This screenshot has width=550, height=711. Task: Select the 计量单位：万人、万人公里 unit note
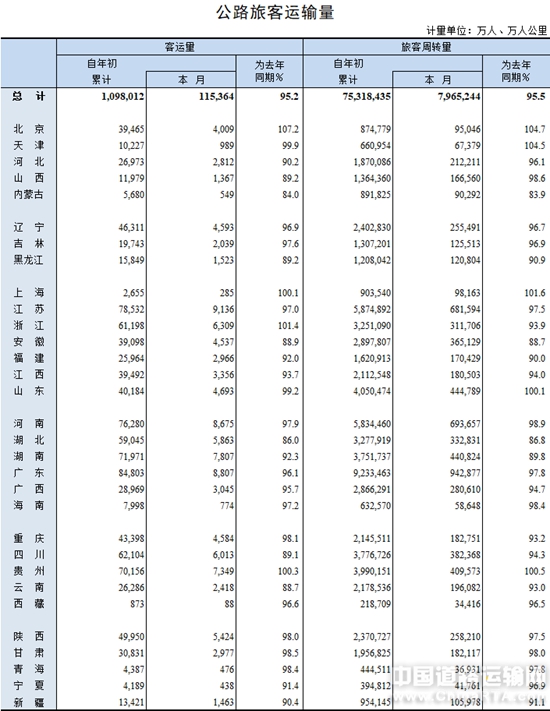(487, 30)
